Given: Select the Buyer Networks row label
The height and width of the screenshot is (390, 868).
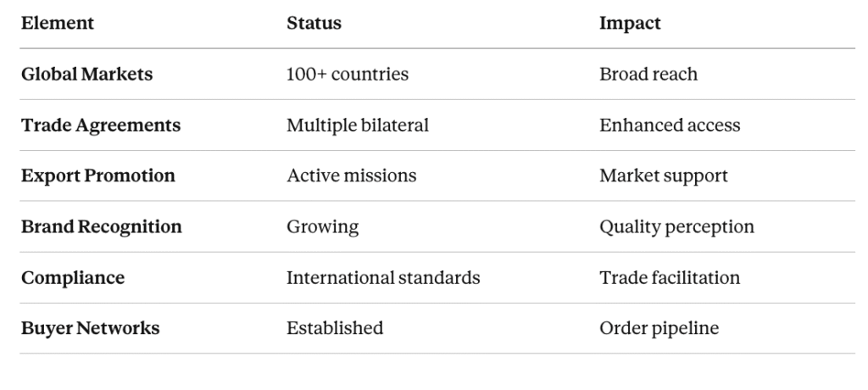Looking at the screenshot, I should coord(90,328).
